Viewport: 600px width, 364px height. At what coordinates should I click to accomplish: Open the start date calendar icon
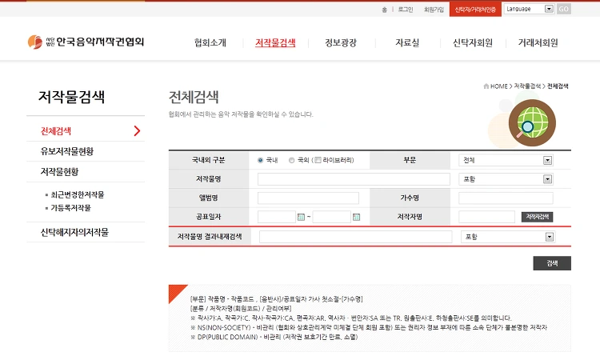(x=301, y=217)
